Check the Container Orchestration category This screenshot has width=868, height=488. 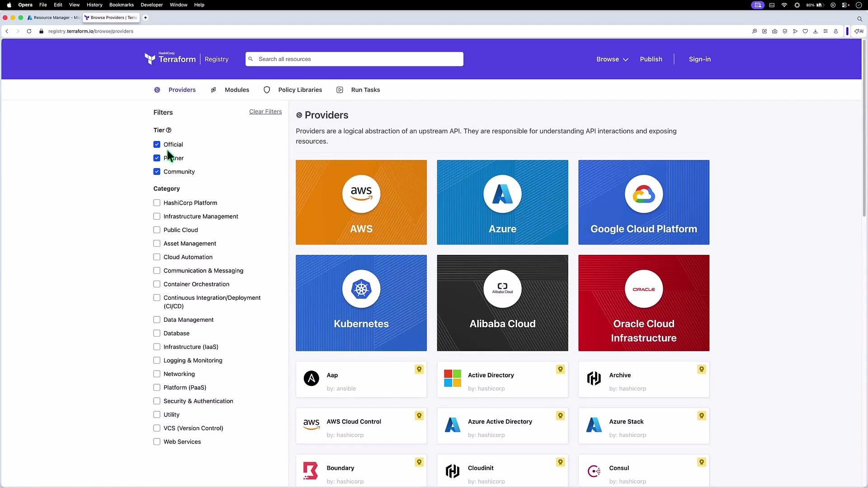tap(157, 284)
